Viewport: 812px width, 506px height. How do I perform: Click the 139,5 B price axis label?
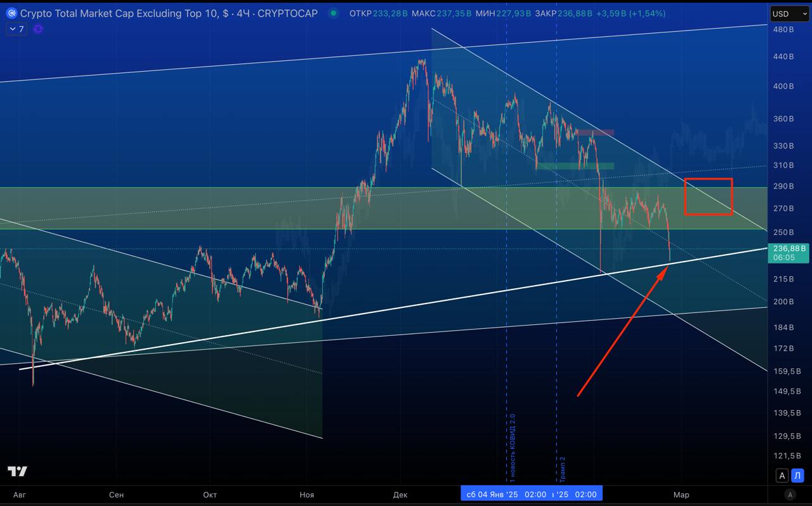click(x=787, y=413)
